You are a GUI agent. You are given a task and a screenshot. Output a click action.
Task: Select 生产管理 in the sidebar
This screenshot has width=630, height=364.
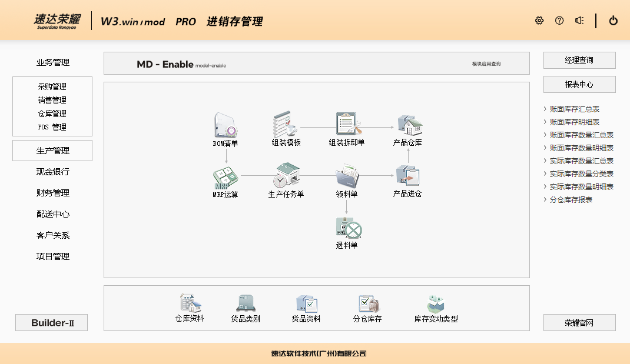(x=52, y=151)
